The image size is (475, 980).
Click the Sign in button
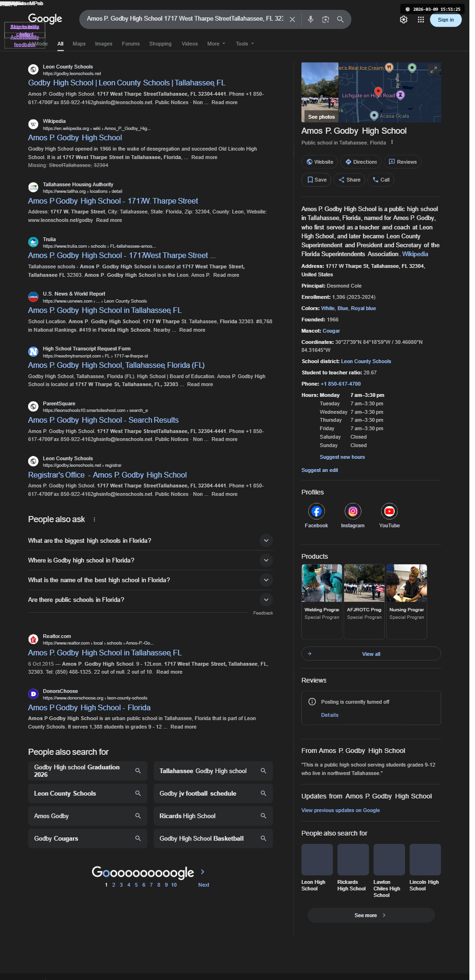(446, 20)
